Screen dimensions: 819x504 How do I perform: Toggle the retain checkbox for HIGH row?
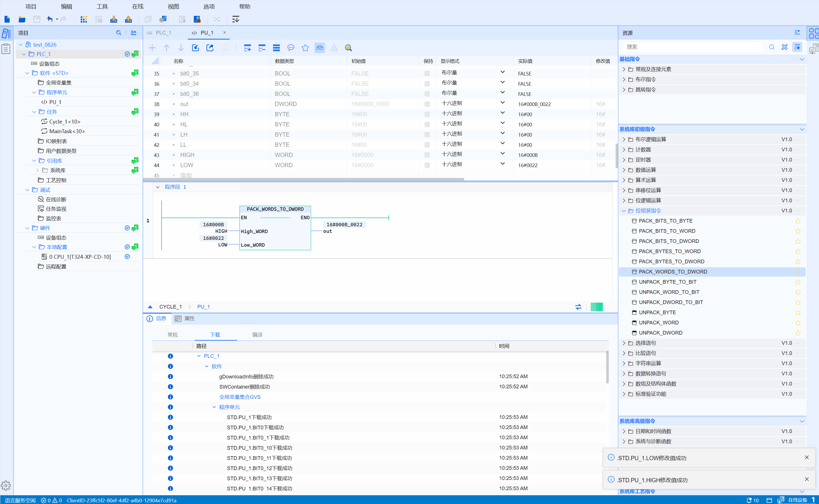coord(427,155)
